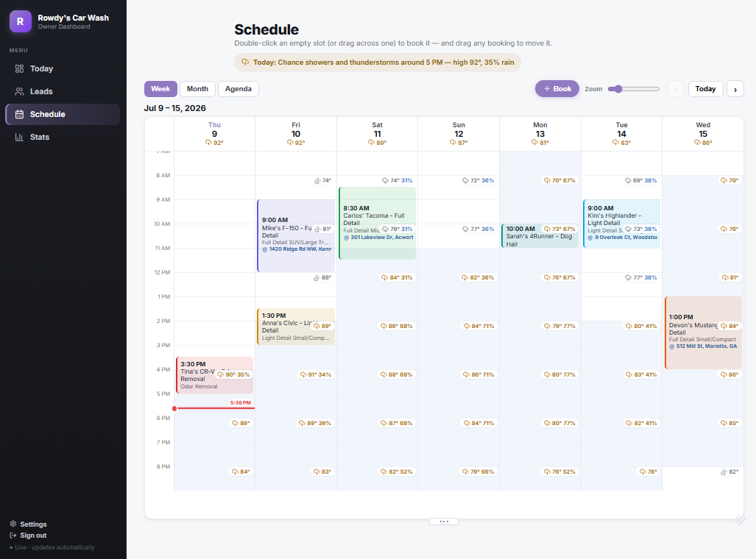Open Mike's F-150 Full Detail booking
This screenshot has width=756, height=559.
(296, 235)
